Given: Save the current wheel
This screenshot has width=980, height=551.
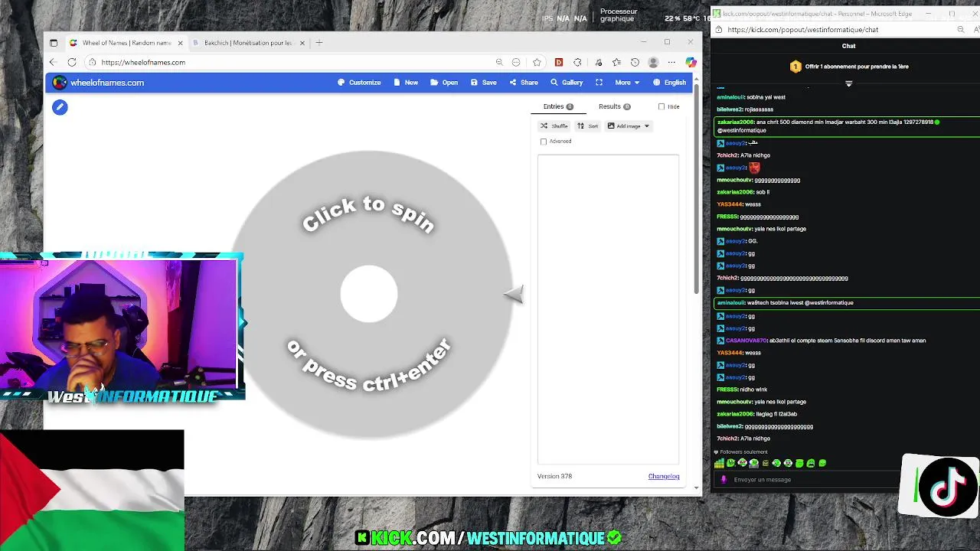Looking at the screenshot, I should coord(484,83).
